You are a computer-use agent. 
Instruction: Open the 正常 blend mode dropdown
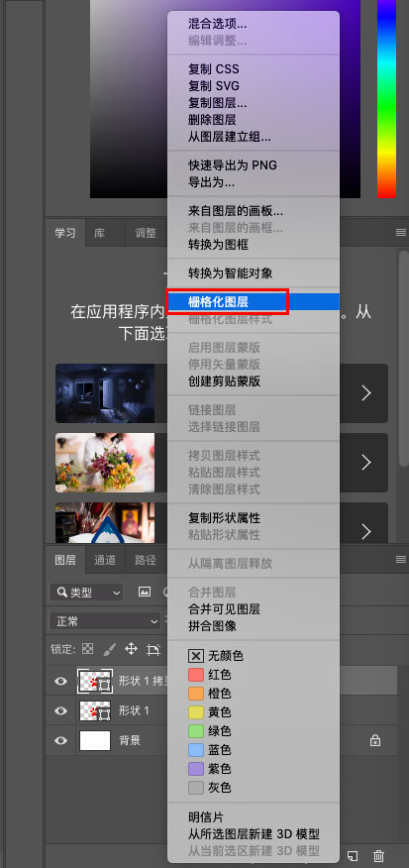[x=105, y=621]
